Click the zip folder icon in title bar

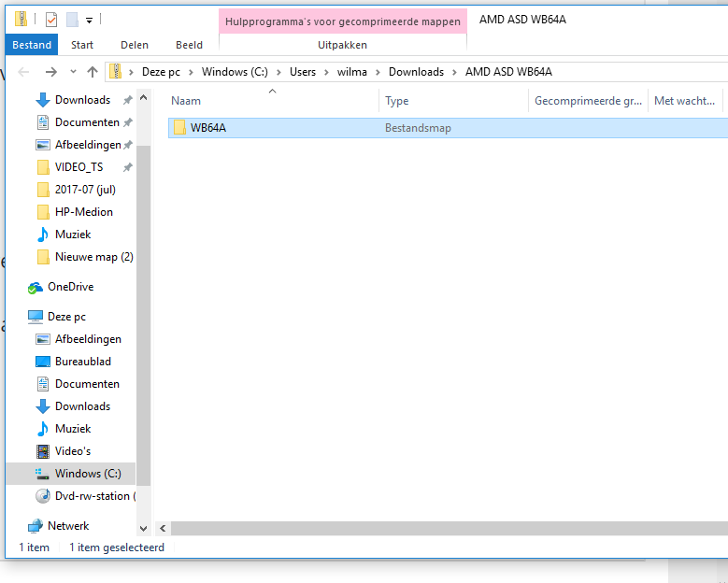pyautogui.click(x=21, y=19)
